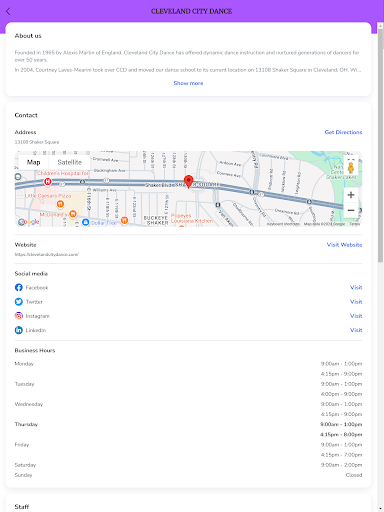
Task: Visit the LinkedIn page link
Action: tap(356, 330)
